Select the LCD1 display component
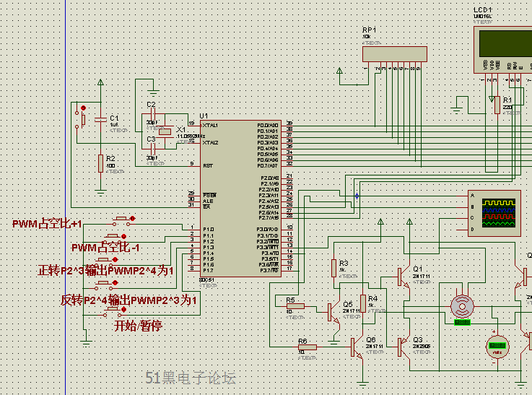This screenshot has height=395, width=532. tap(503, 50)
